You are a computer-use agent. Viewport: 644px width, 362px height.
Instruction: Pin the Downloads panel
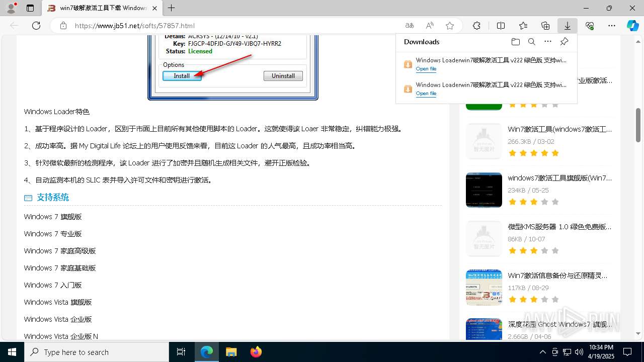click(564, 42)
